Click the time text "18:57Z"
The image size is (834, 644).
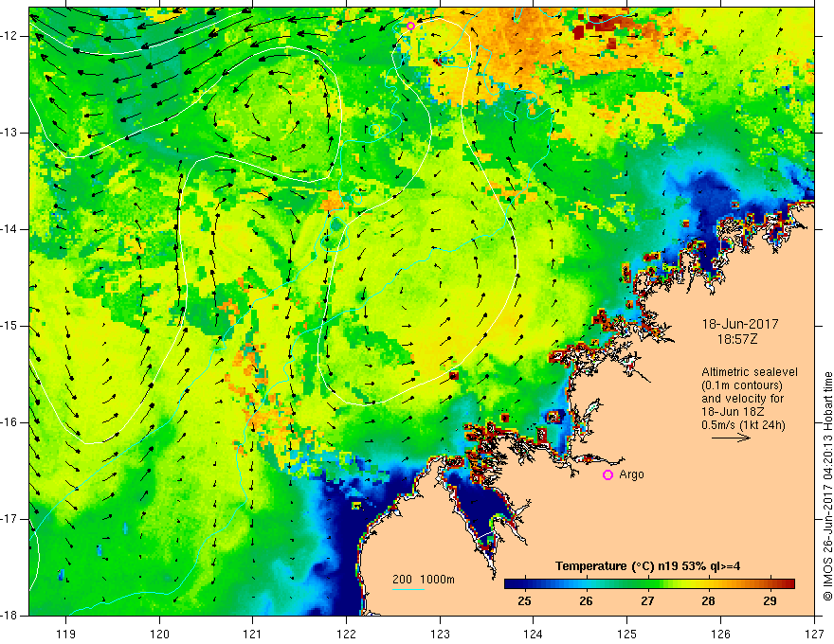coord(737,339)
